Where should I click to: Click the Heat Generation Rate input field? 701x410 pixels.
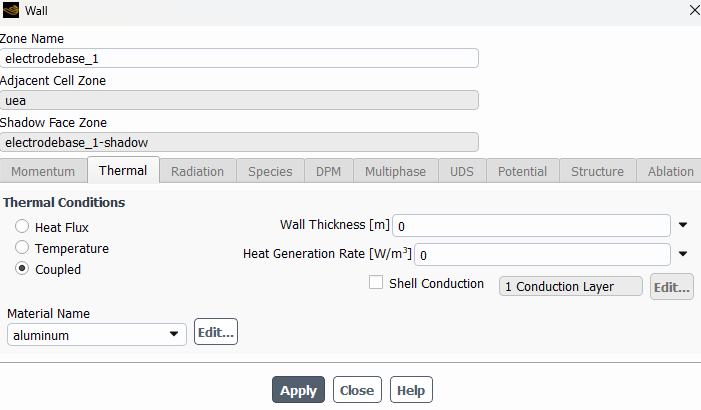(542, 254)
